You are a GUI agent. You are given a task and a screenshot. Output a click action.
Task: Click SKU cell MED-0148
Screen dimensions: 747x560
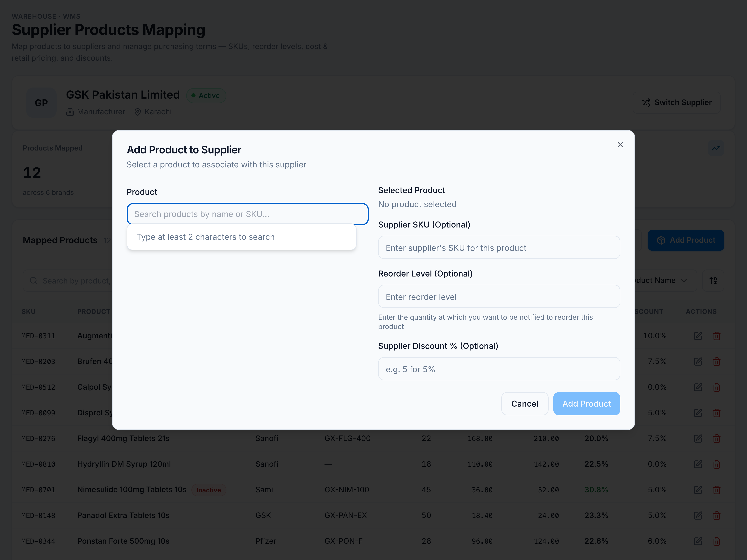38,515
